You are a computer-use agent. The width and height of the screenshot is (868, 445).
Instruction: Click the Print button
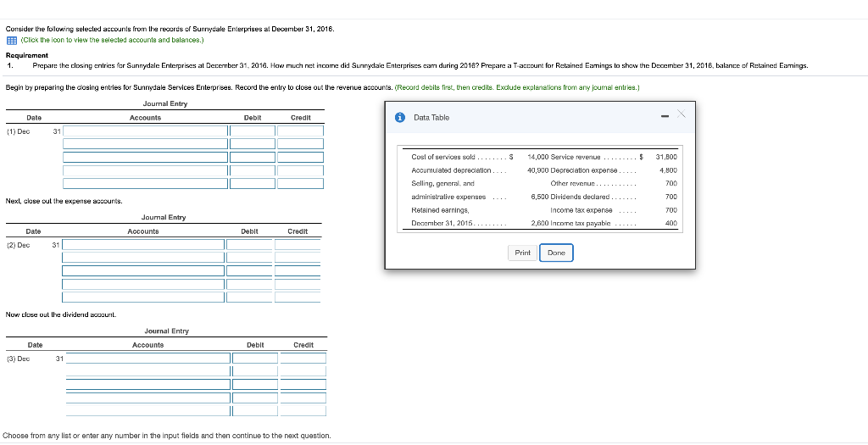(522, 253)
